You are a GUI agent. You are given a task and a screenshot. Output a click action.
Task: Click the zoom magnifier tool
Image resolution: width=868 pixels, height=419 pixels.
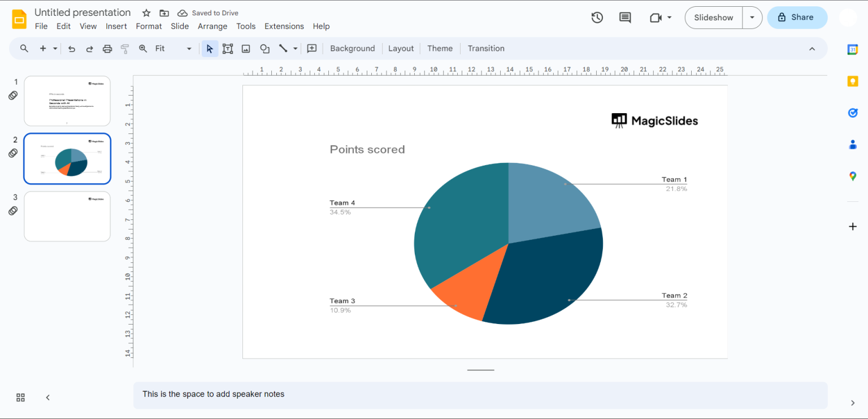coord(143,49)
